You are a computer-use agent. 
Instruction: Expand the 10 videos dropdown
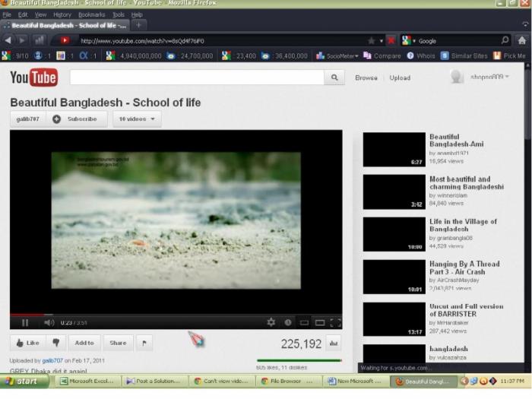(x=137, y=119)
